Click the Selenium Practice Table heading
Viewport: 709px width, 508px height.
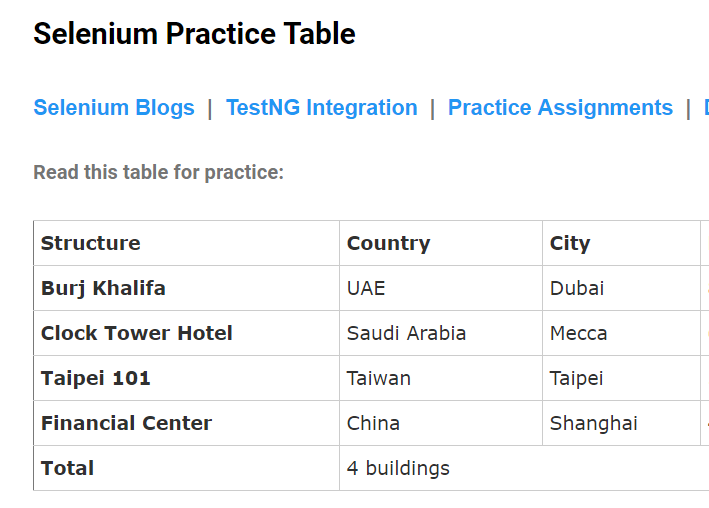(194, 34)
